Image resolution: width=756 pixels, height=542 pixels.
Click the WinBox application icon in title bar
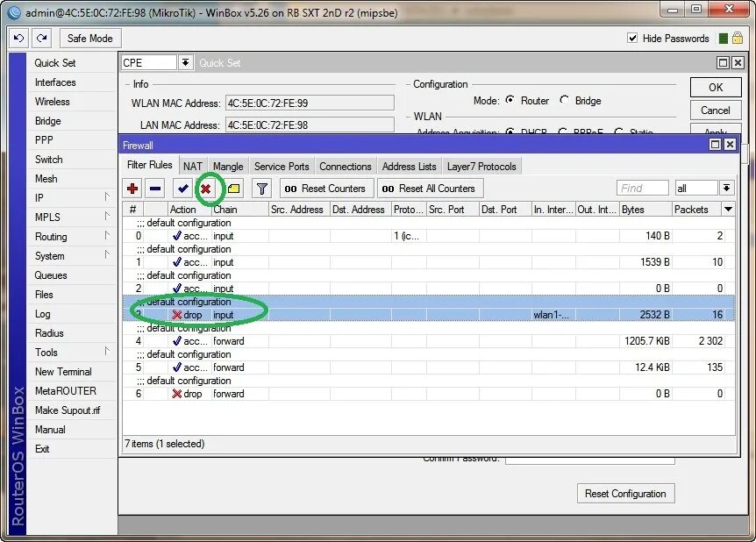[14, 12]
